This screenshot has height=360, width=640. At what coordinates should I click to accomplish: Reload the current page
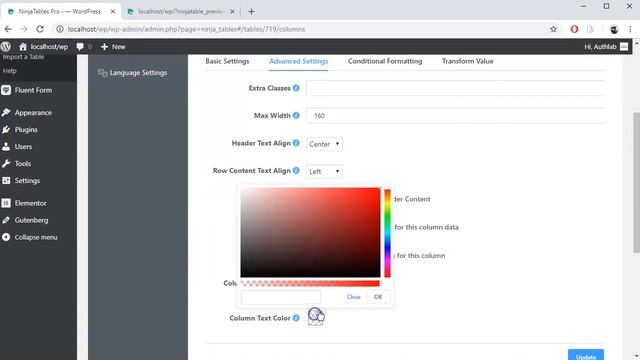coord(40,29)
